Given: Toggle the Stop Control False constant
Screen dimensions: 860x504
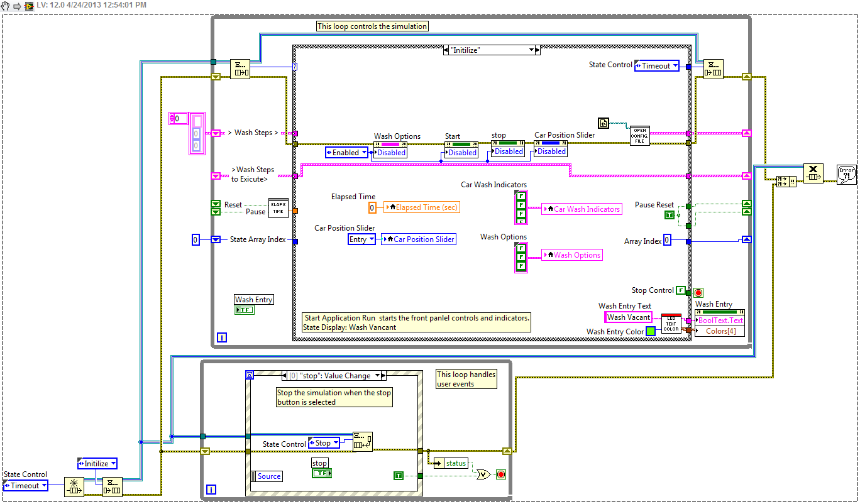Looking at the screenshot, I should point(680,290).
